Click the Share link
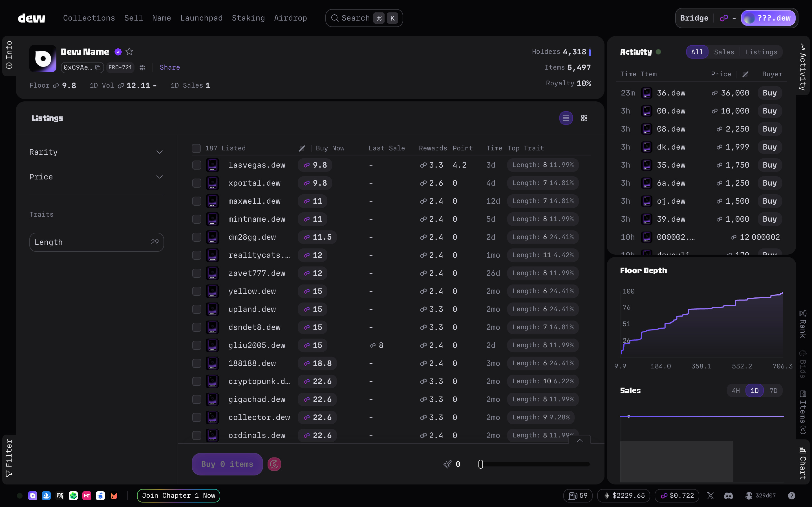This screenshot has height=507, width=812. coord(170,67)
